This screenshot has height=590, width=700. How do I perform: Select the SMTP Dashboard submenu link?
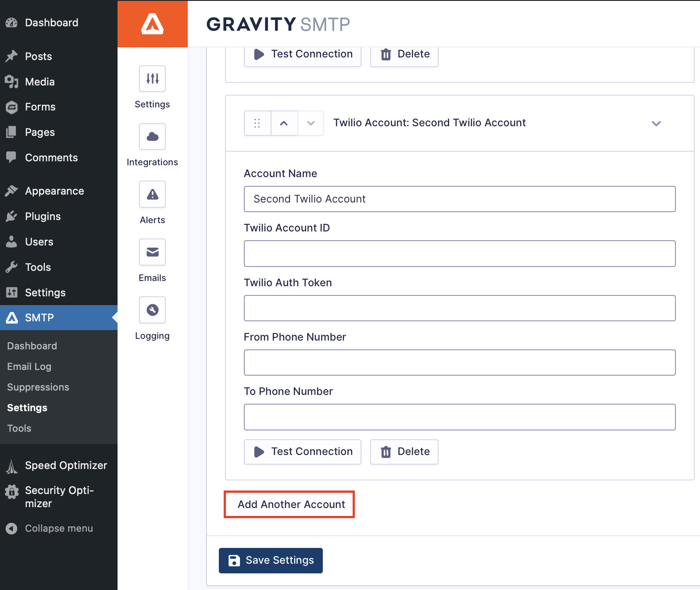[32, 346]
